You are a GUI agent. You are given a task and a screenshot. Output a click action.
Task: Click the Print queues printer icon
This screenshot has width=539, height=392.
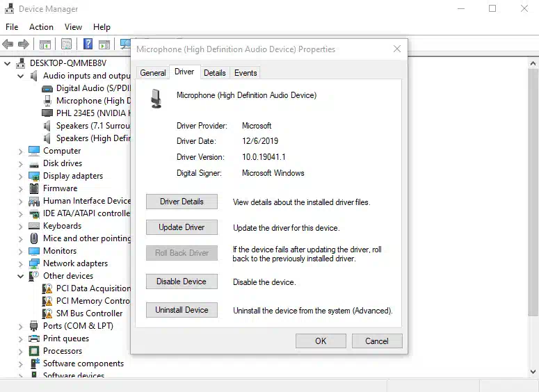tap(33, 338)
